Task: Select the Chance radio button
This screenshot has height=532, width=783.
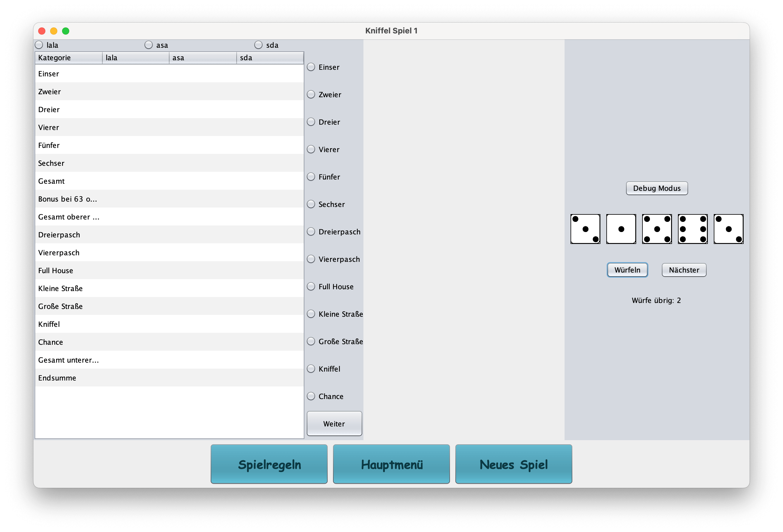Action: pos(311,396)
